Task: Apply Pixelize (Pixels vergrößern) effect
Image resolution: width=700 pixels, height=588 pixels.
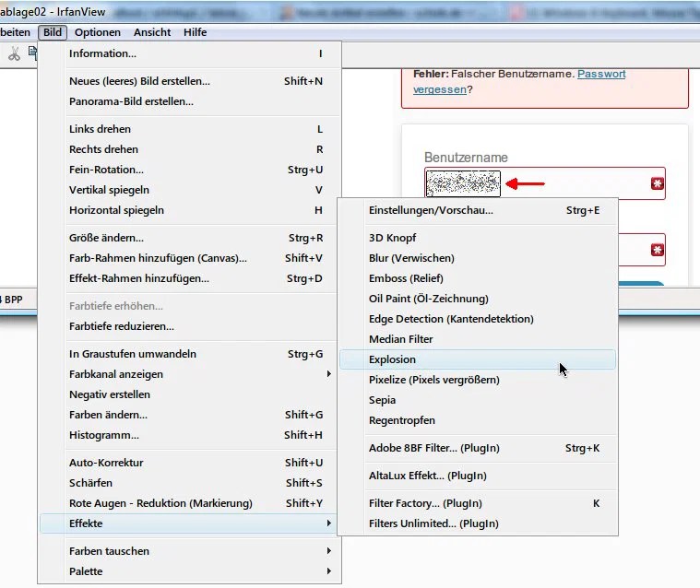Action: tap(478, 380)
